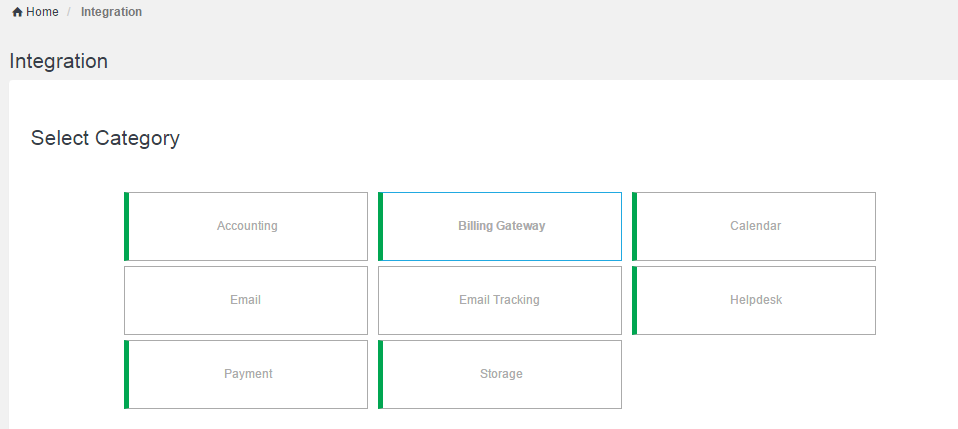Open the Payment integration category

(248, 374)
